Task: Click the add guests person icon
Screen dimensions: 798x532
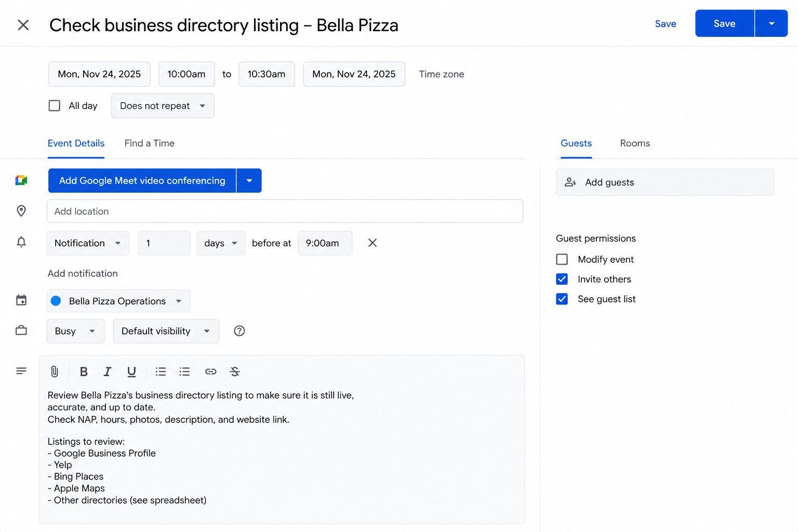Action: (x=570, y=182)
